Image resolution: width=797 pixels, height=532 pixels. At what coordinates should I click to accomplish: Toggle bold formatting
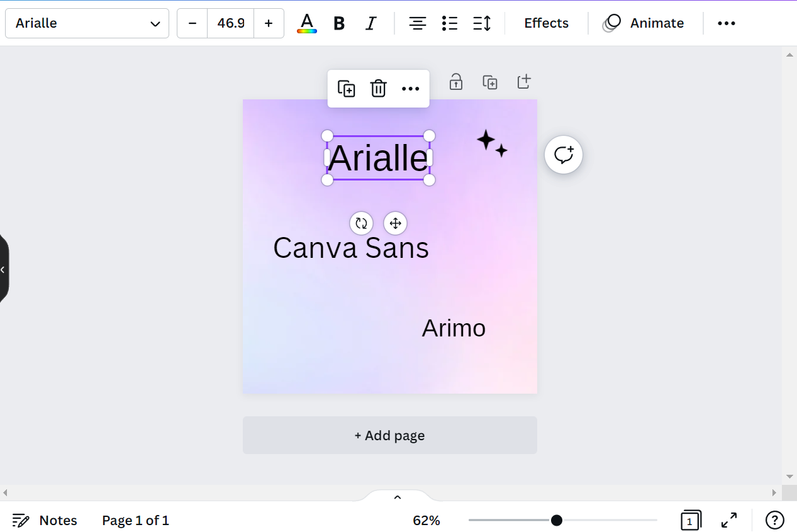(x=339, y=23)
